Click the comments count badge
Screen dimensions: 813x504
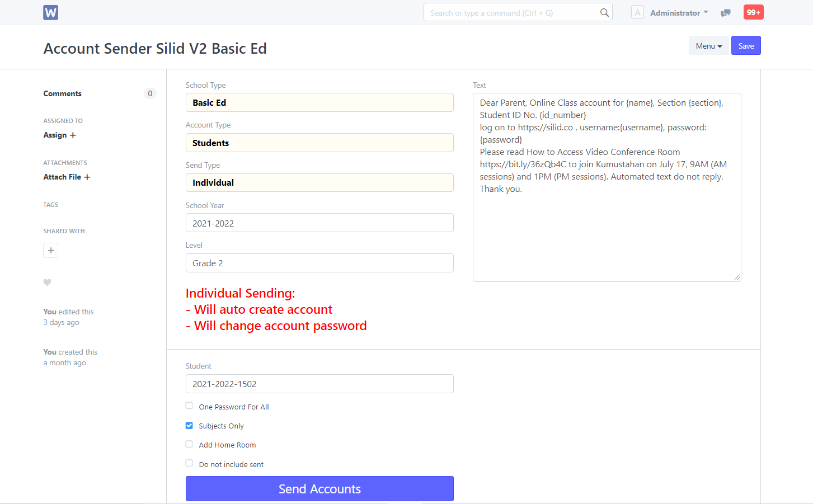click(x=150, y=93)
